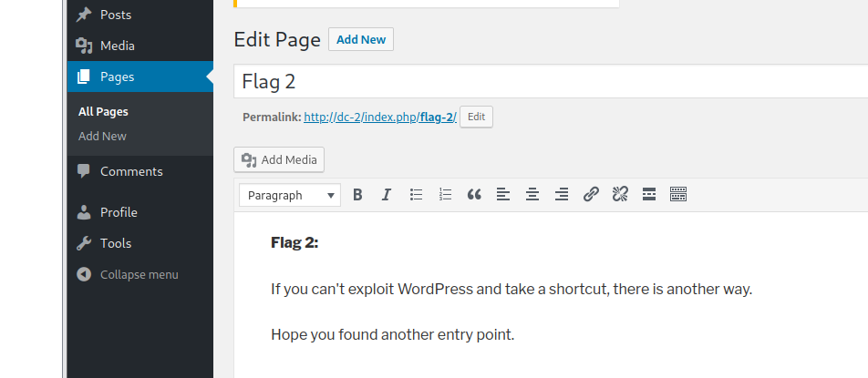The image size is (868, 378).
Task: Click Collapse menu text
Action: [x=139, y=275]
